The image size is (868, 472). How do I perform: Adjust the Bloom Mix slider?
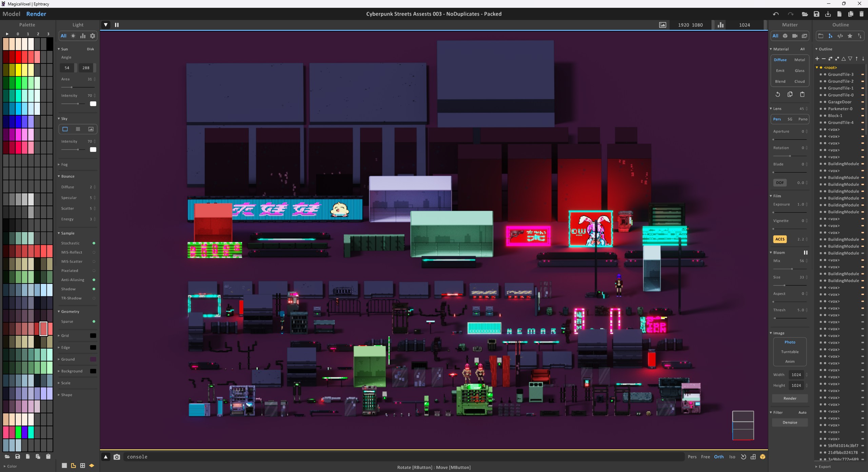click(790, 269)
